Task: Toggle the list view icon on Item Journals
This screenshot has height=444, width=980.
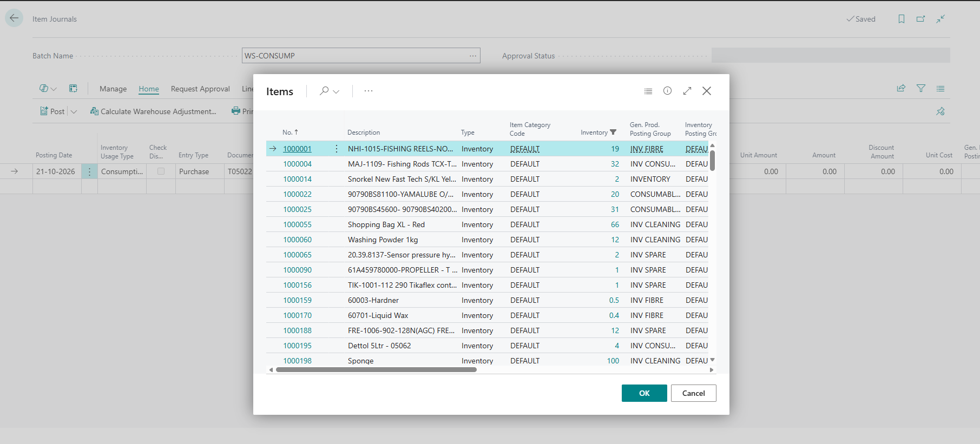Action: click(940, 88)
